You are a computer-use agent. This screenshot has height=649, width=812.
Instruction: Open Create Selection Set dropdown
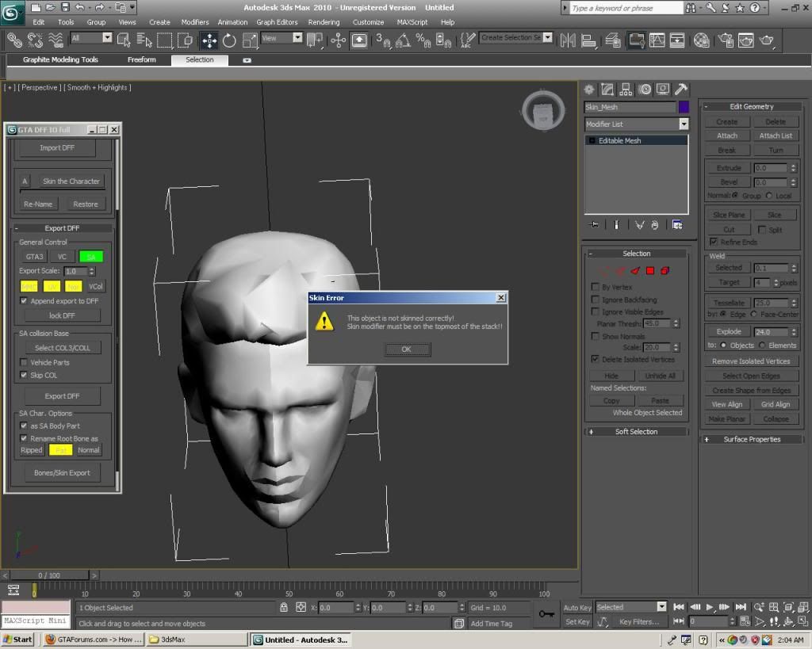click(548, 37)
